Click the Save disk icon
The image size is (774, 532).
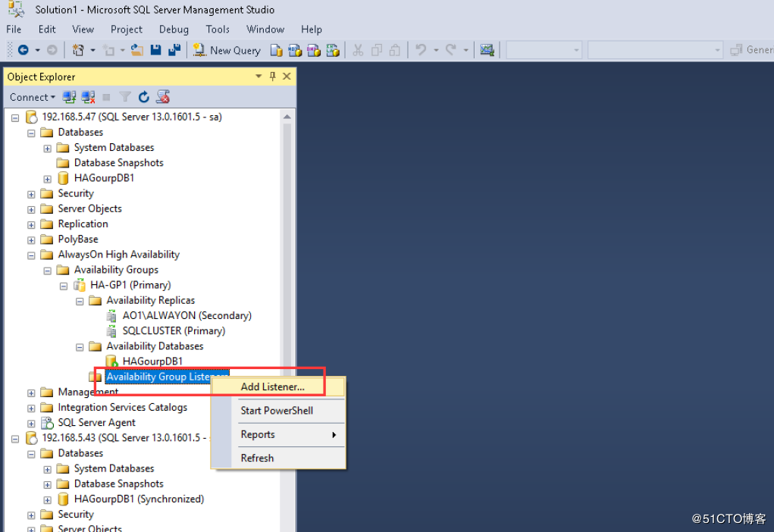coord(156,50)
